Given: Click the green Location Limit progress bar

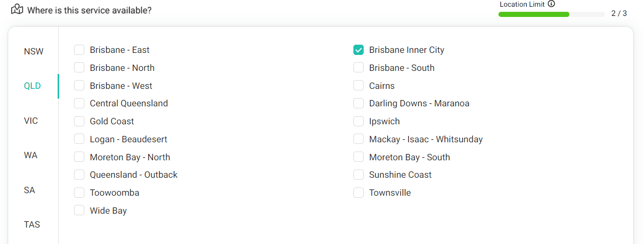Looking at the screenshot, I should point(551,14).
